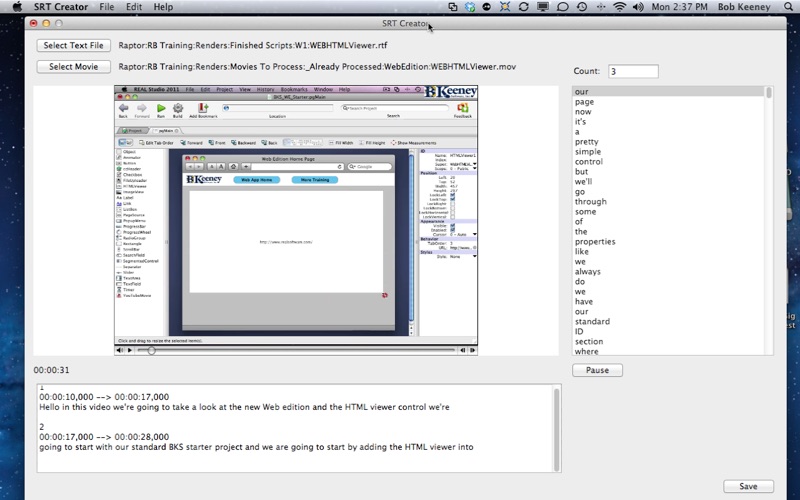Select the word 'through' in the list
Image resolution: width=800 pixels, height=500 pixels.
[x=591, y=202]
